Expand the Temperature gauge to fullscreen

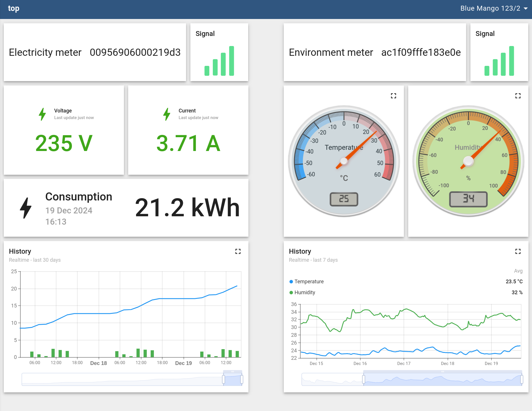click(393, 96)
